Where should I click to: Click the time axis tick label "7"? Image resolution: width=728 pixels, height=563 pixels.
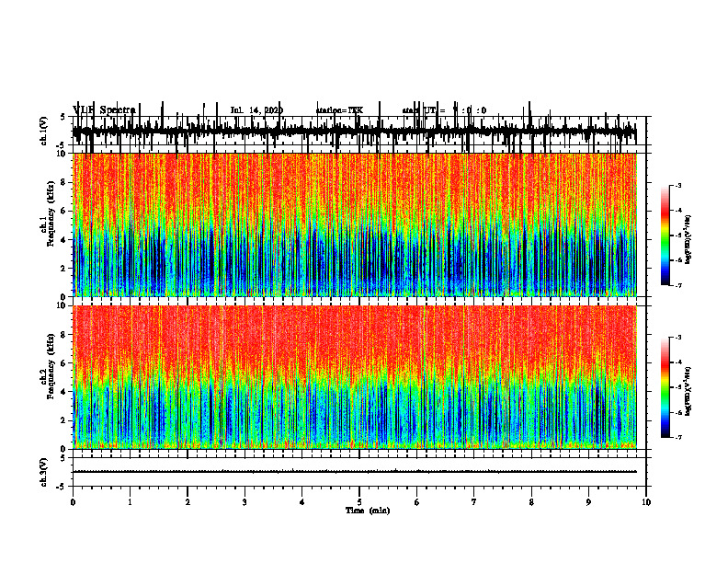point(474,502)
